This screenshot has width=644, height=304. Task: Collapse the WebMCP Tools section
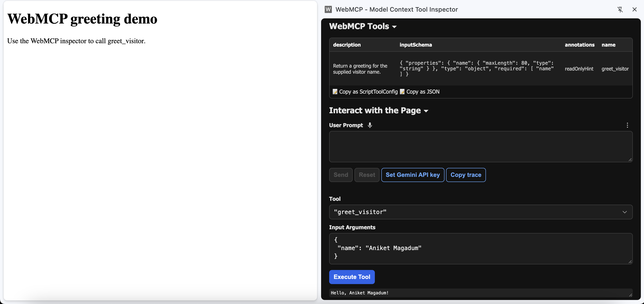363,26
